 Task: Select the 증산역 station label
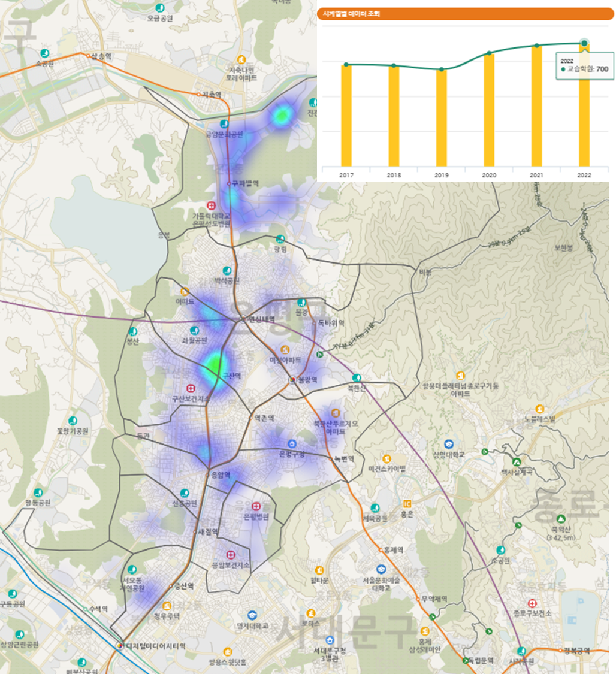(183, 586)
